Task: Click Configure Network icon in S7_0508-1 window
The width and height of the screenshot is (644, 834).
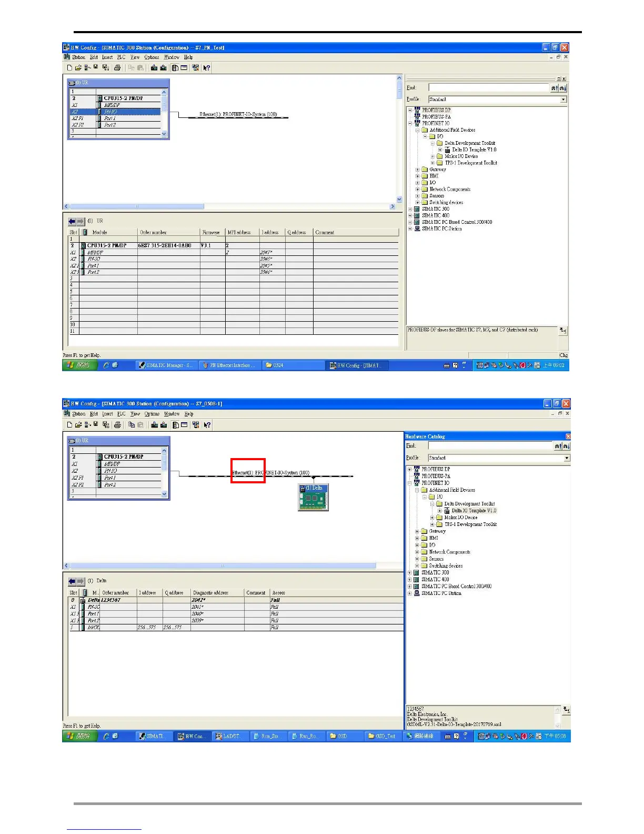Action: pos(196,425)
